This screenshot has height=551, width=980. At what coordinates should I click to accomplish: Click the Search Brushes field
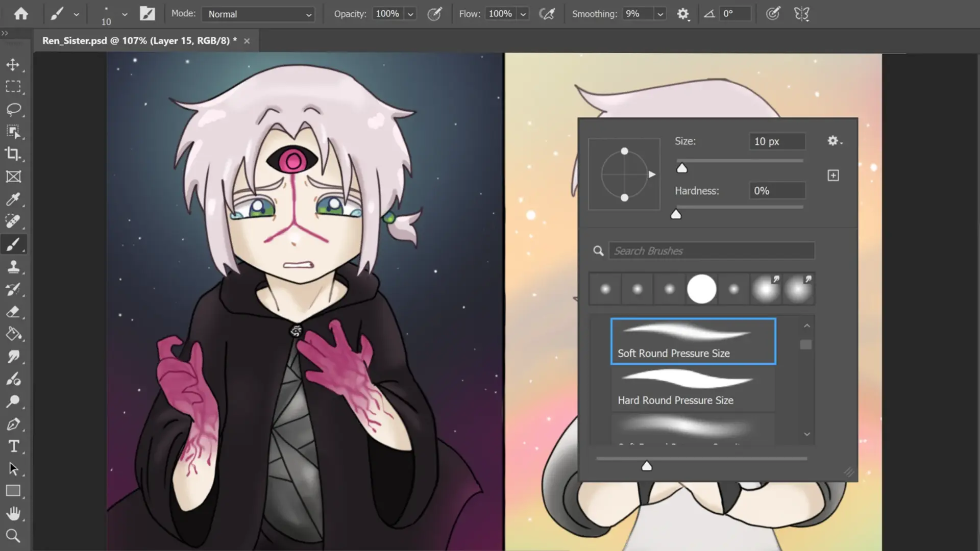point(712,251)
